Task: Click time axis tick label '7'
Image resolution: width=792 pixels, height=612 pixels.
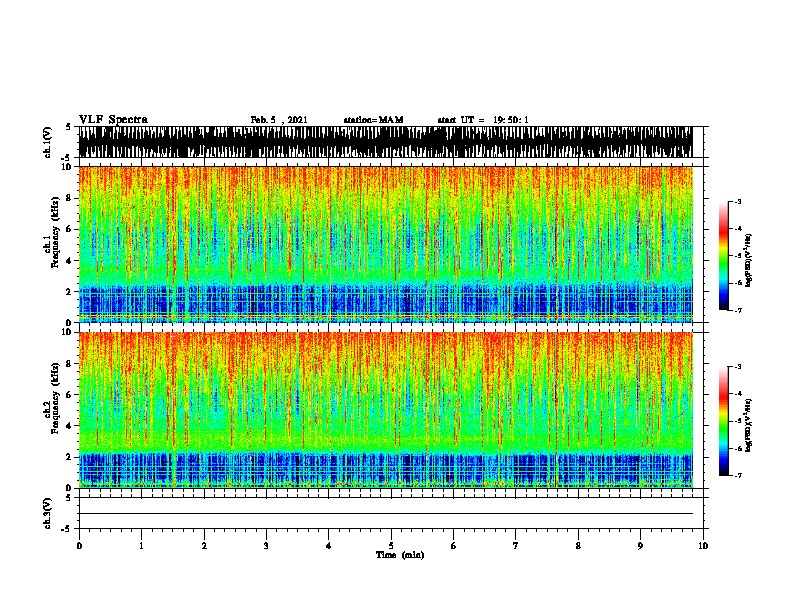Action: coord(516,546)
